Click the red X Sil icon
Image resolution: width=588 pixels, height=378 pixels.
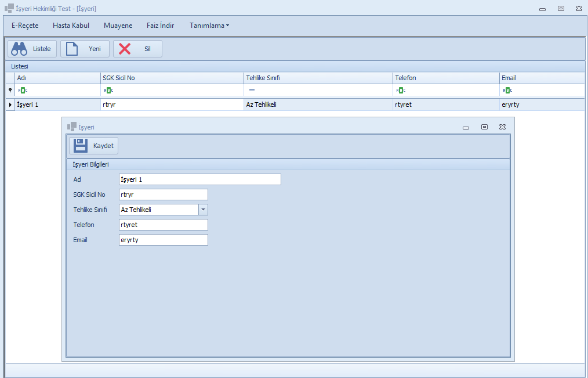[x=125, y=49]
